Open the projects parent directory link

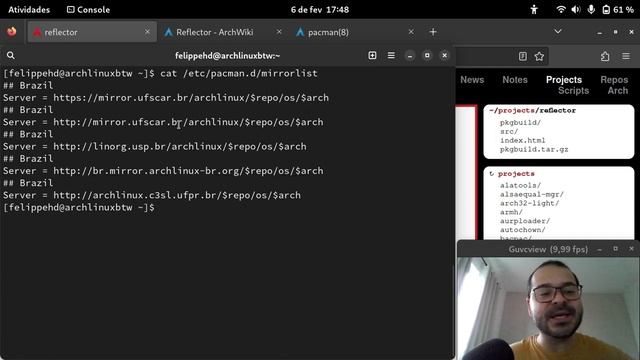pyautogui.click(x=516, y=174)
